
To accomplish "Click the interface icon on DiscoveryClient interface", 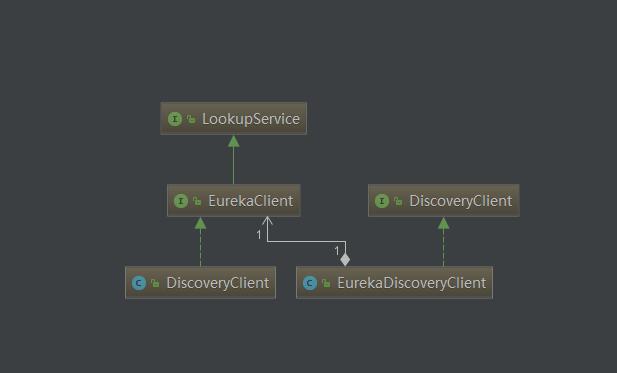I will coord(382,201).
